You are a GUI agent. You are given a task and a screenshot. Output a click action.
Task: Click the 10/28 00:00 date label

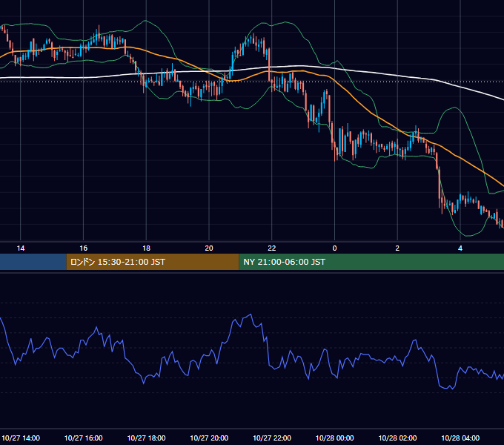pyautogui.click(x=334, y=438)
